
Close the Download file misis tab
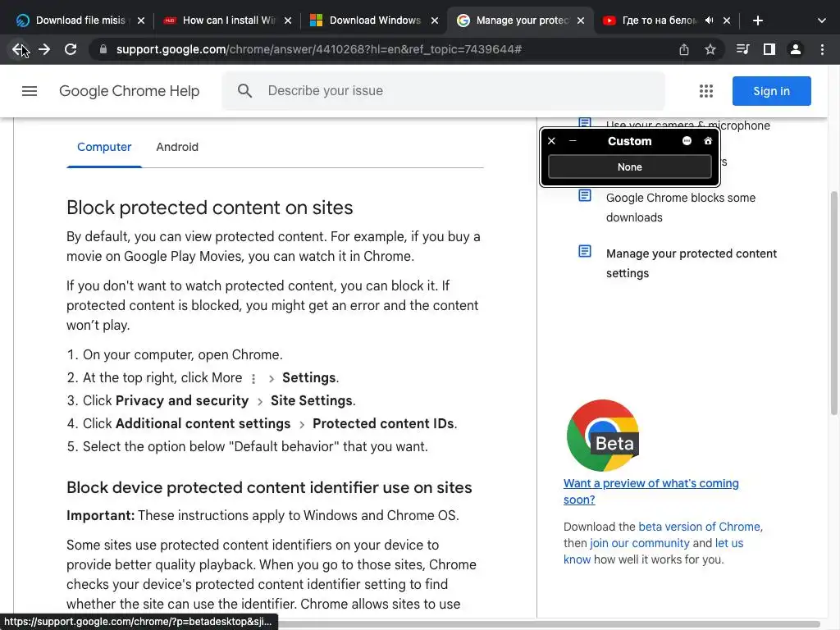click(141, 21)
